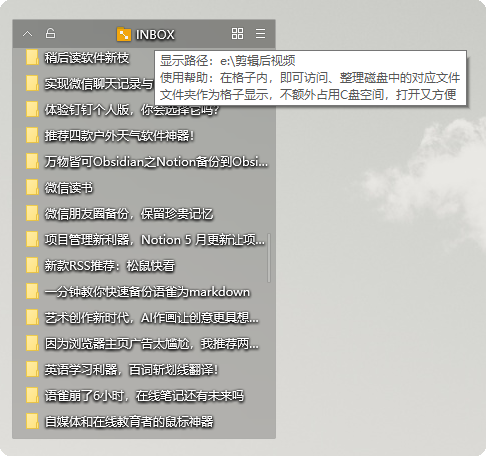486x456 pixels.
Task: Select 新款RSS推荐：松鼠快看 name
Action: click(110, 266)
